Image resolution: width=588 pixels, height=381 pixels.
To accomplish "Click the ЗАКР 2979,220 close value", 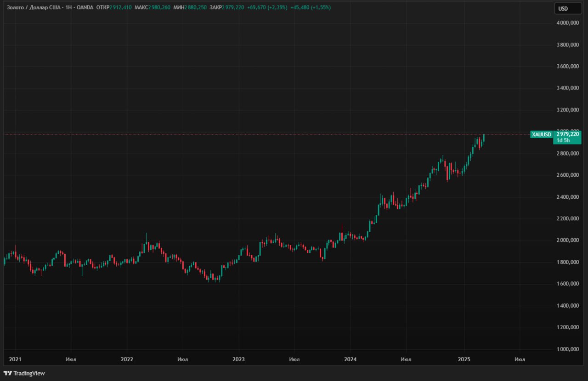I will [226, 8].
